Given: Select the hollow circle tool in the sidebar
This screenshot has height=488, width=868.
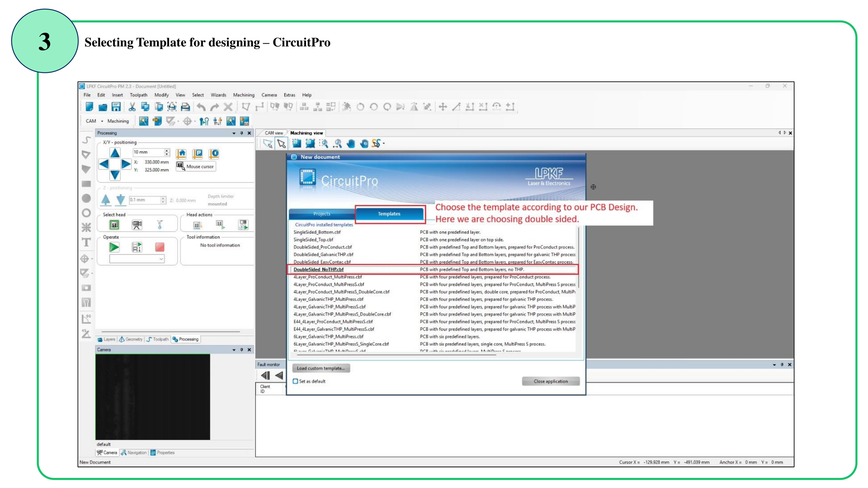Looking at the screenshot, I should point(86,213).
